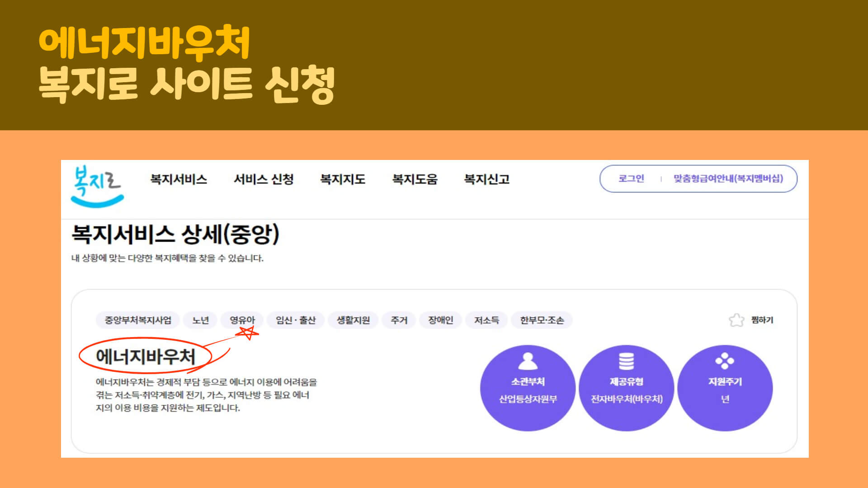The image size is (868, 488).
Task: Open the 복지지도 menu
Action: tap(343, 179)
